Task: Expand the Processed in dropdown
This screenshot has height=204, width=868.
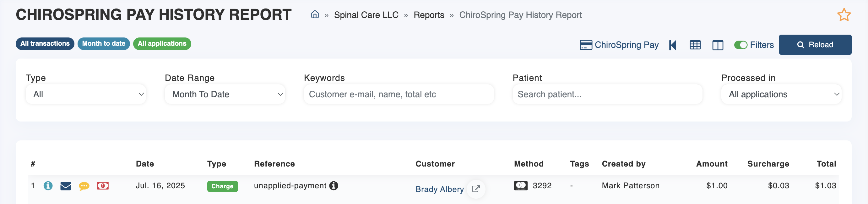Action: 781,94
